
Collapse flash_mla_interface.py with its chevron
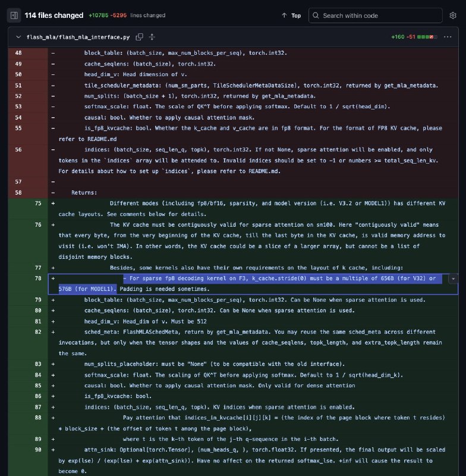[18, 36]
